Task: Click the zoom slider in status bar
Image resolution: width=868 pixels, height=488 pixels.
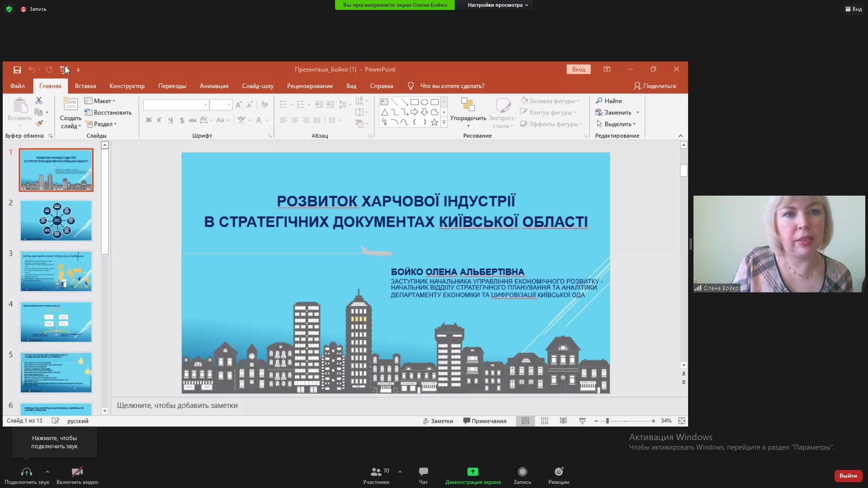Action: tap(607, 421)
